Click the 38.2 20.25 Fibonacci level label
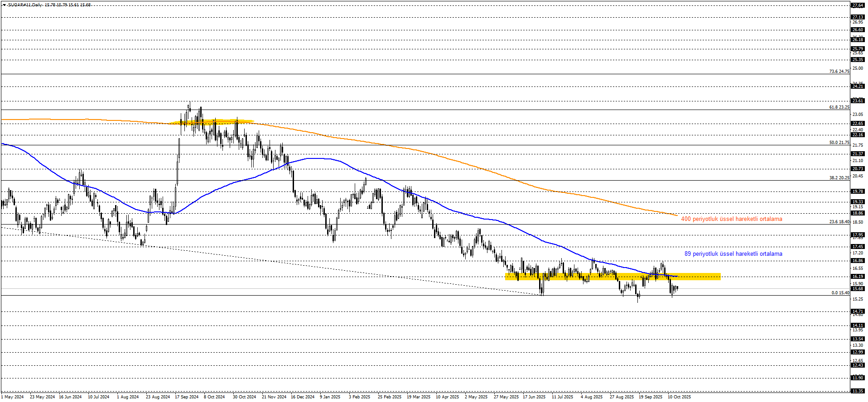Viewport: 868px width, 402px height. click(839, 178)
